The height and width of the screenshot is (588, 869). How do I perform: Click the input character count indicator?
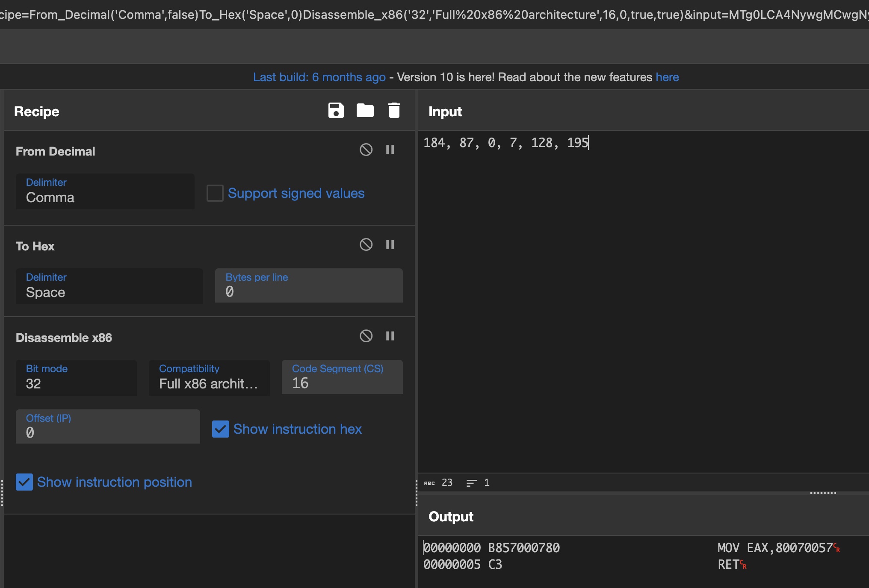[x=438, y=483]
